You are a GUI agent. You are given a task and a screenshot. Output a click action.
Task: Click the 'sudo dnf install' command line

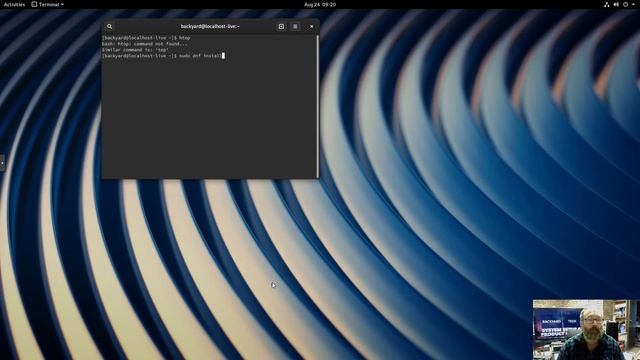click(163, 56)
